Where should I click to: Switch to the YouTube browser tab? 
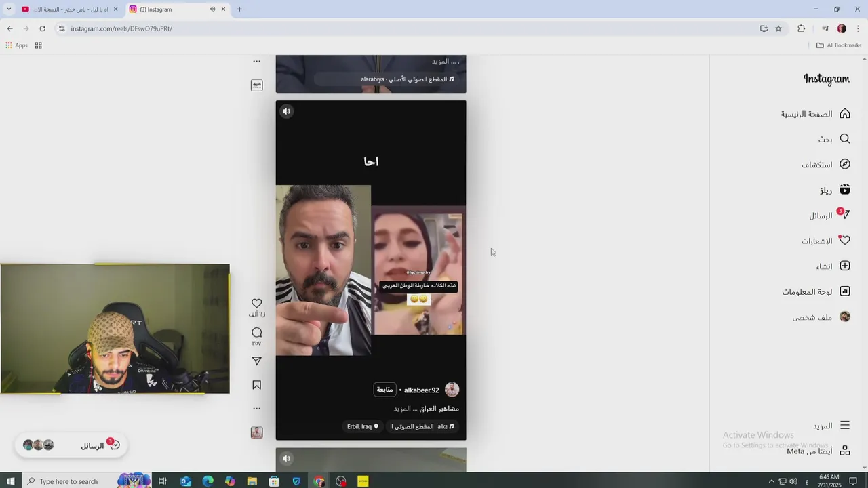(x=68, y=9)
